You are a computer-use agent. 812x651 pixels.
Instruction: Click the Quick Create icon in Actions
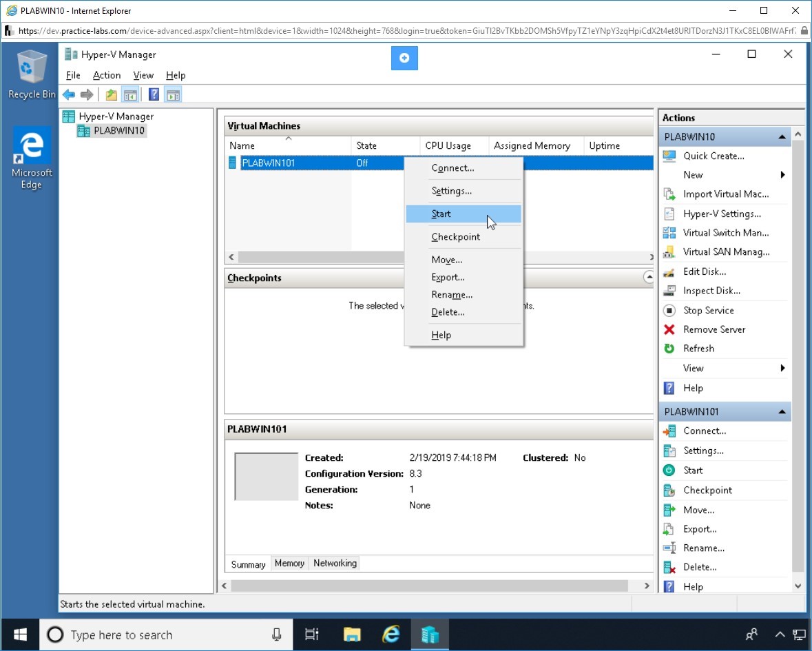669,156
